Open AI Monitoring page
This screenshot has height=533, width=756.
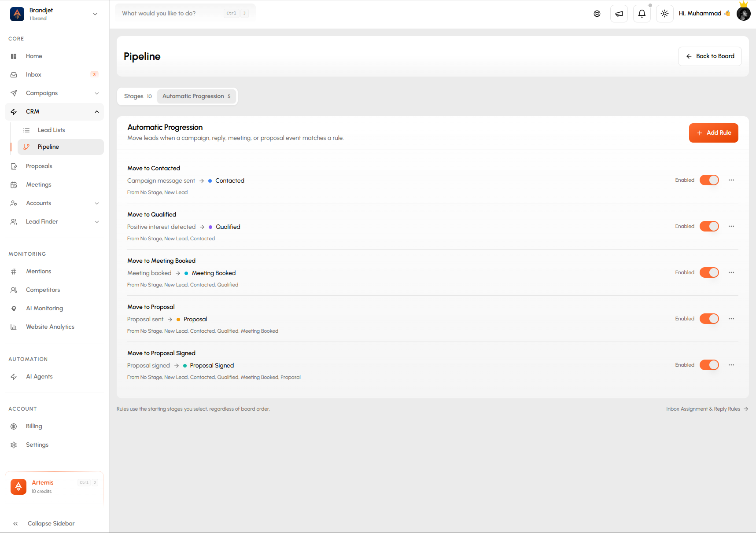[x=55, y=309]
